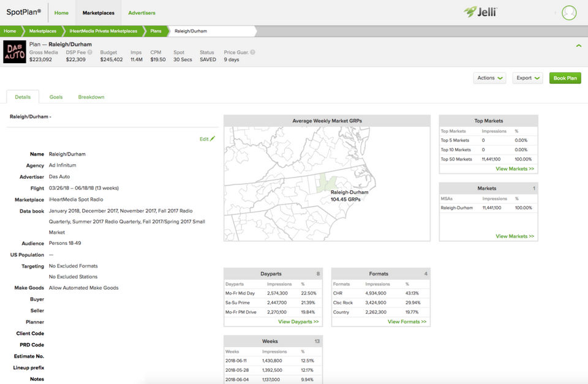This screenshot has width=588, height=384.
Task: Go to Marketplaces breadcrumb
Action: coord(43,31)
